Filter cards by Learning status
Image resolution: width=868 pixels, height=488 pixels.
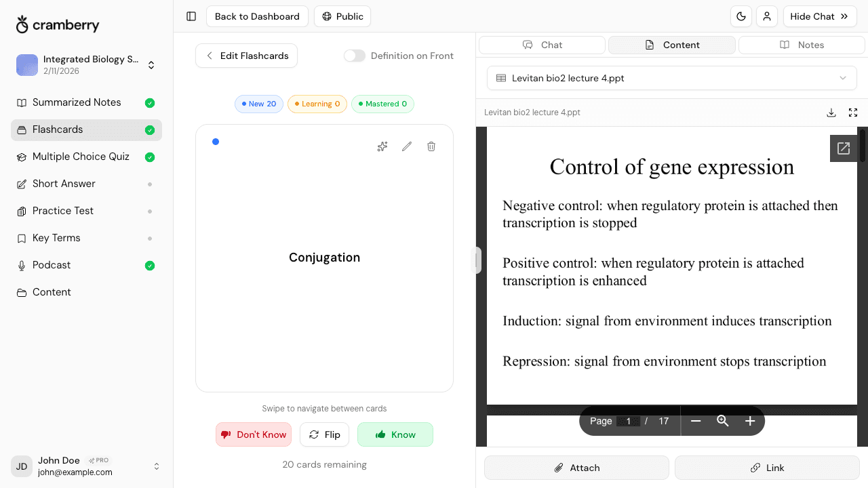pos(317,104)
